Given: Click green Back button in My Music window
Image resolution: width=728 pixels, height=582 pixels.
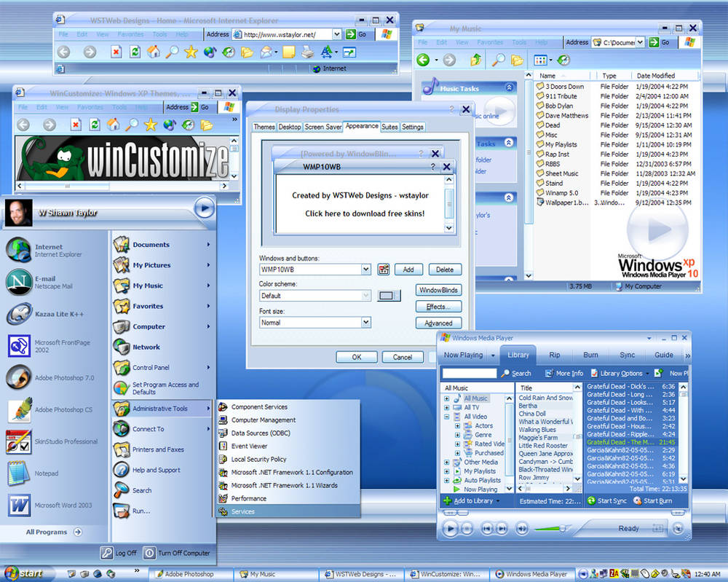Looking at the screenshot, I should click(x=423, y=60).
